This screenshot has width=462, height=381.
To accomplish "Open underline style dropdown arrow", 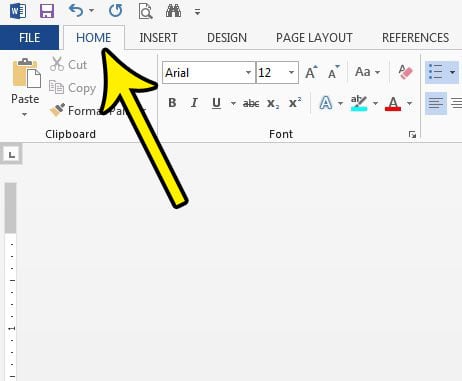I will click(233, 103).
